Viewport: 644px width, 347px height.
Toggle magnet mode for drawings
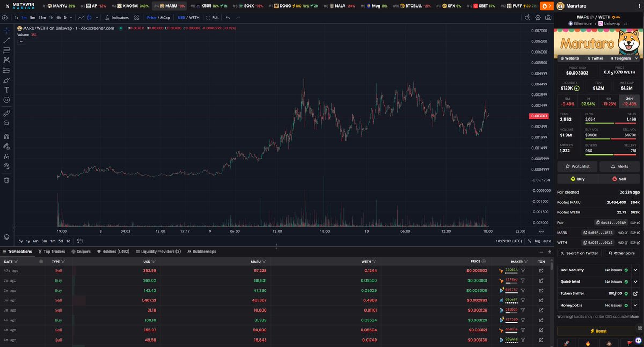(x=6, y=136)
